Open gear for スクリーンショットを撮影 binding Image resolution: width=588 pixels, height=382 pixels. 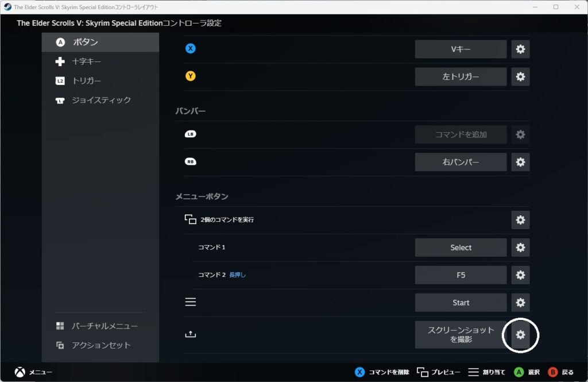pyautogui.click(x=520, y=335)
